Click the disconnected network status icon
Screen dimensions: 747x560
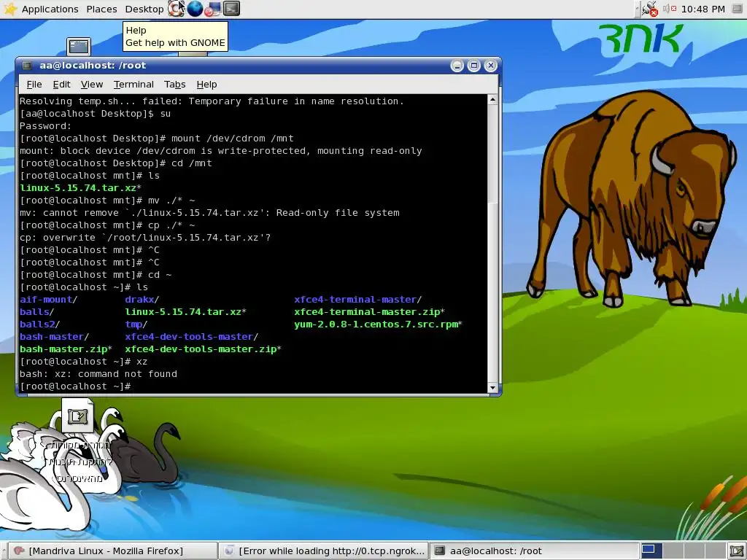pos(650,9)
